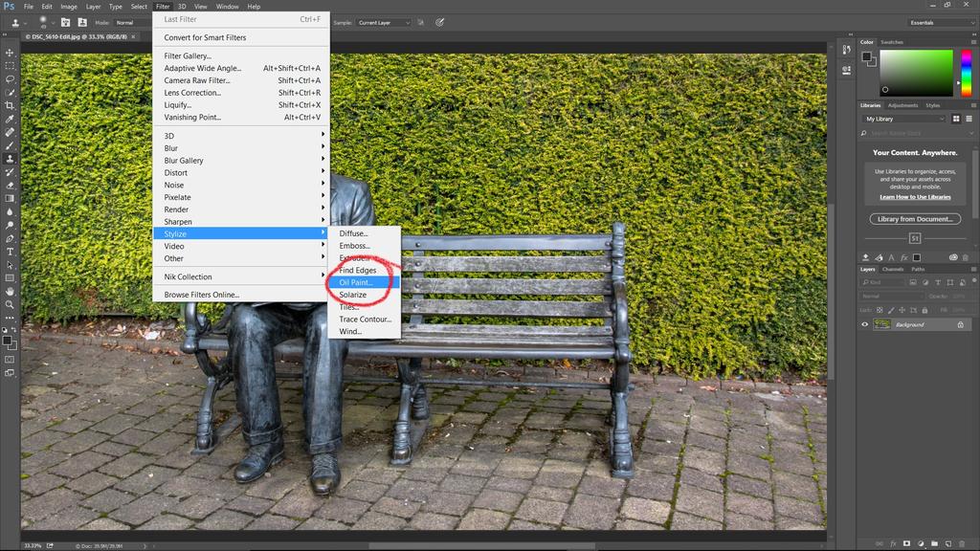
Task: Open the Essentials workspace dropdown
Action: pos(942,22)
